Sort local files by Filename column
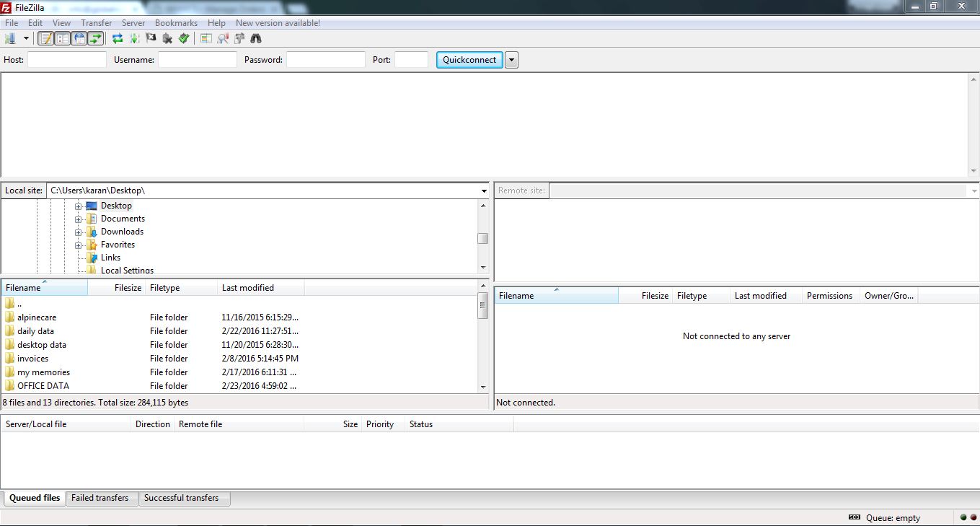 [44, 288]
